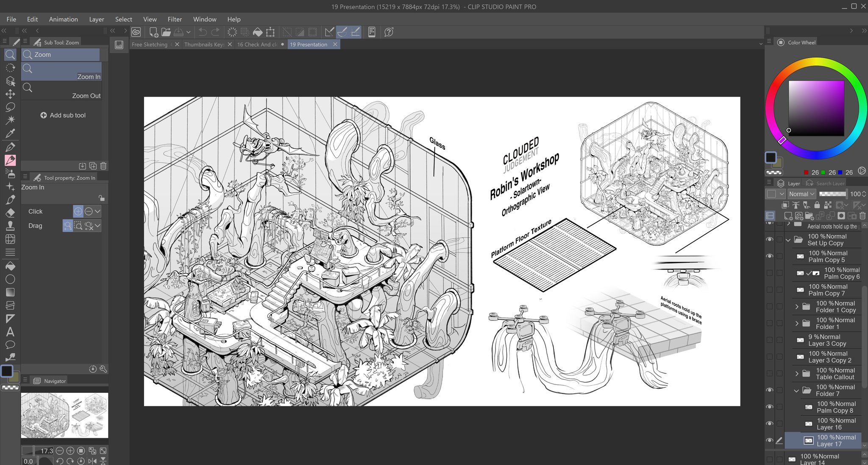Select the Text tool
The width and height of the screenshot is (868, 465).
[x=10, y=332]
